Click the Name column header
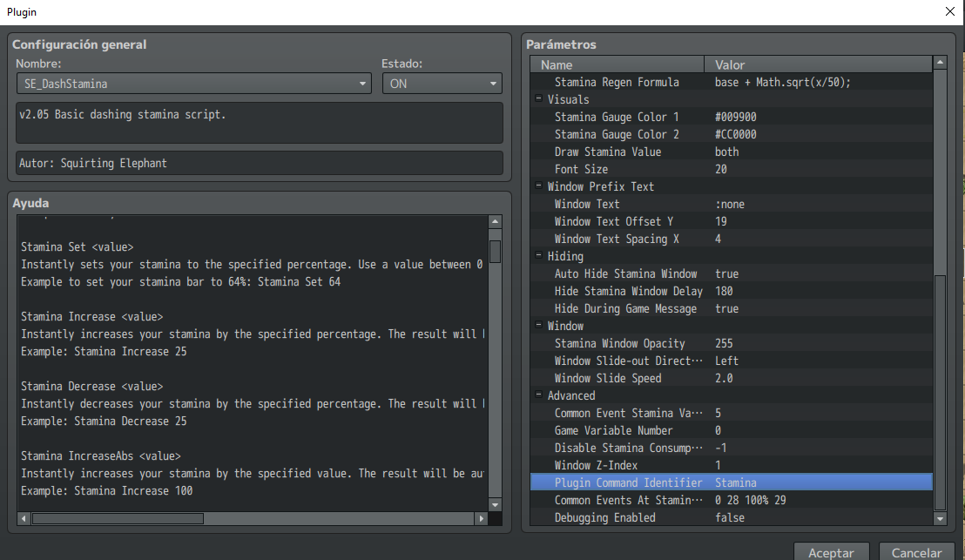Screen dimensions: 965x560 point(617,64)
